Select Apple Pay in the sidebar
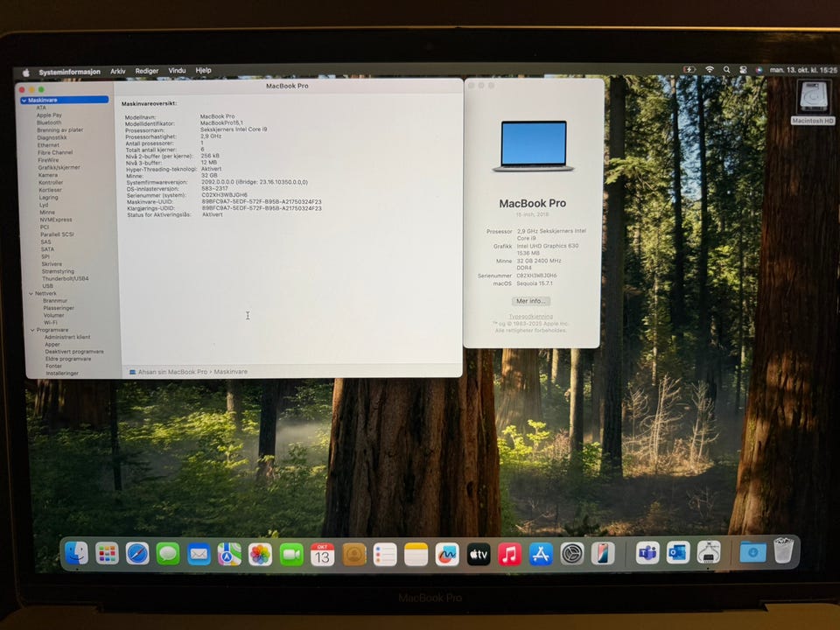Viewport: 840px width, 630px height. [49, 115]
